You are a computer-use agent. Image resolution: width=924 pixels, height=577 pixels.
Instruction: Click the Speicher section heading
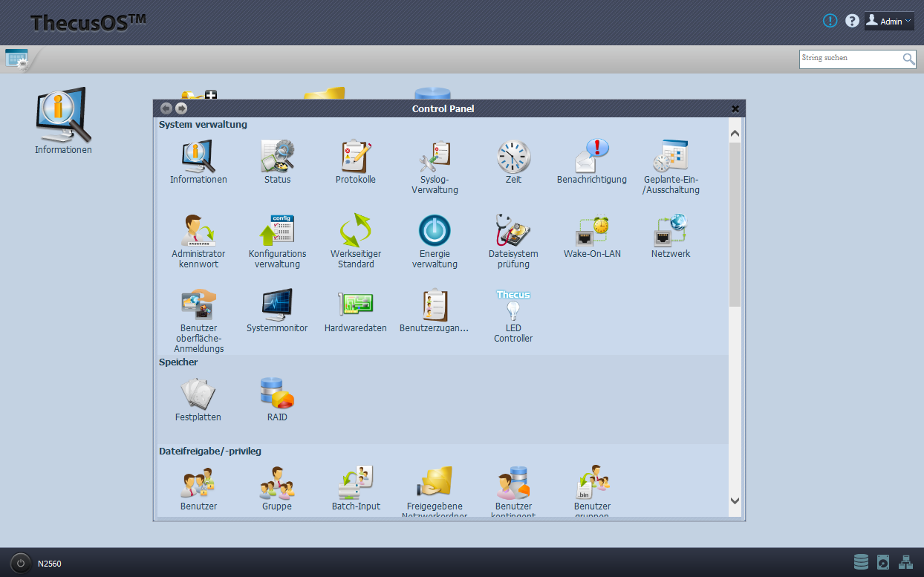pyautogui.click(x=178, y=362)
